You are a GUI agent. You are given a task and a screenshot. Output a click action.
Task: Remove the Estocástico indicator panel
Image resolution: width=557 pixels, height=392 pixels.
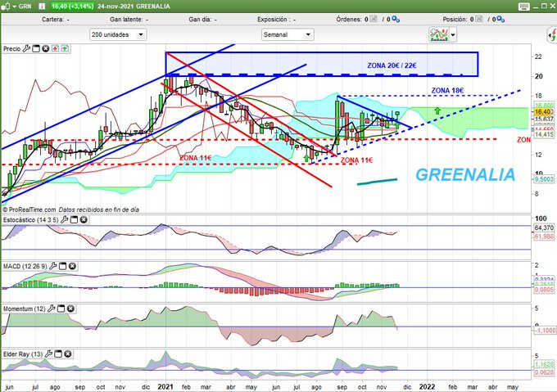pos(84,220)
